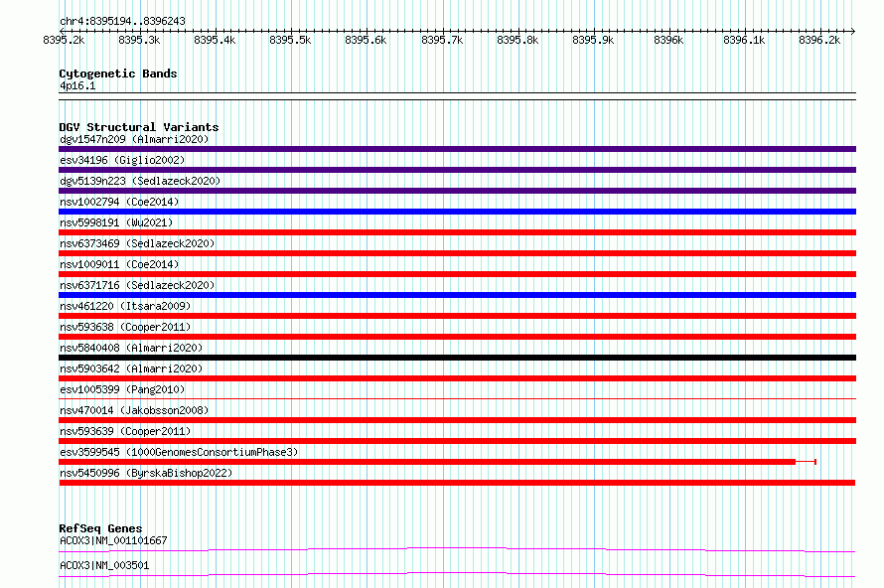The width and height of the screenshot is (884, 588).
Task: Open gene ACOX3|NM_003501 label
Action: coord(104,565)
